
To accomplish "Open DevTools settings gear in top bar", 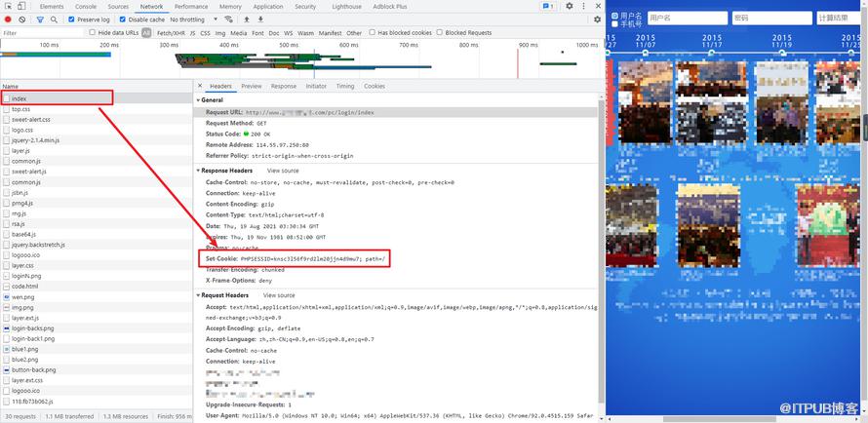I will pos(570,7).
